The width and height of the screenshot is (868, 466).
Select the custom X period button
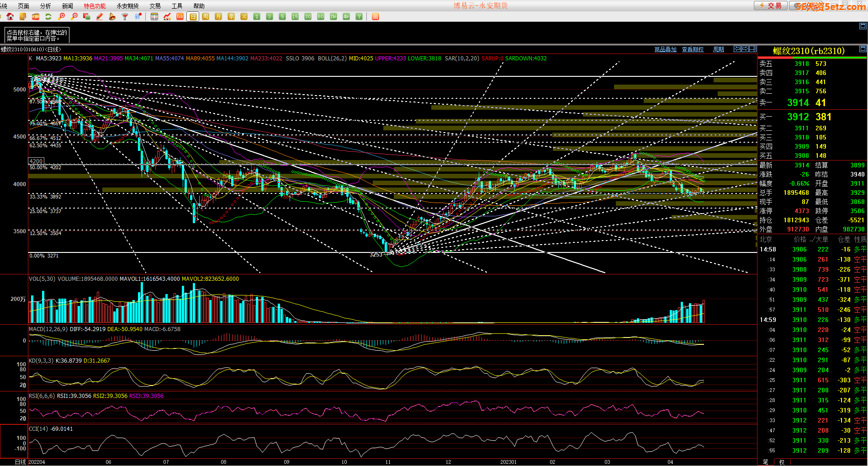[x=244, y=16]
